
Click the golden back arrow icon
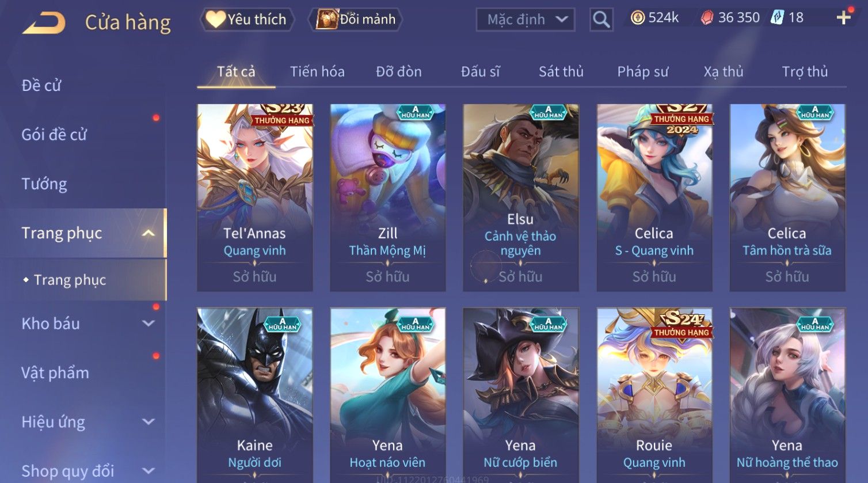click(44, 23)
